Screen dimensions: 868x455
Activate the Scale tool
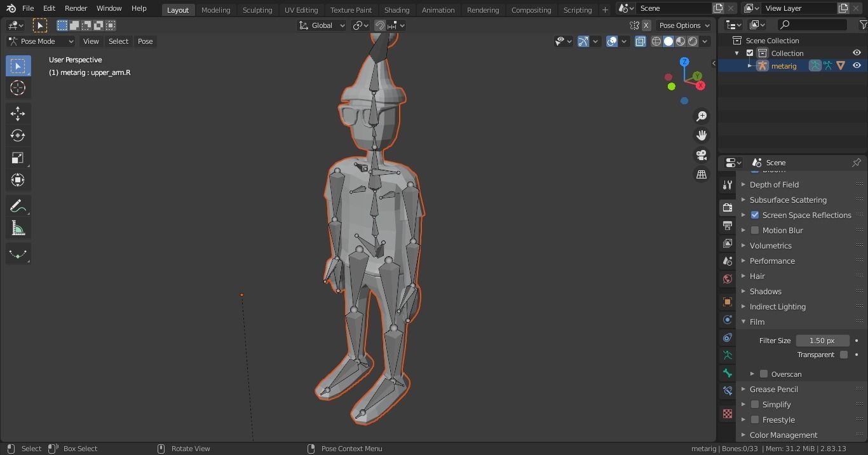18,158
